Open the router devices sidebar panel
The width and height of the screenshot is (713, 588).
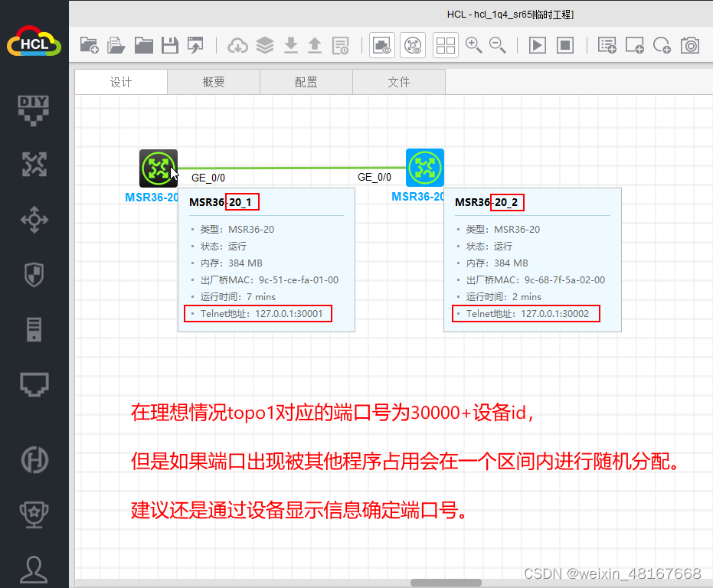pos(34,164)
